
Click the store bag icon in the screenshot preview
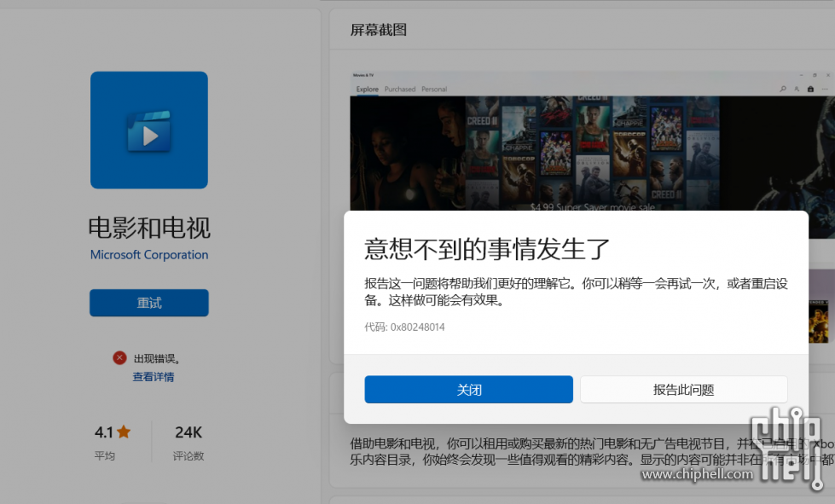(810, 89)
